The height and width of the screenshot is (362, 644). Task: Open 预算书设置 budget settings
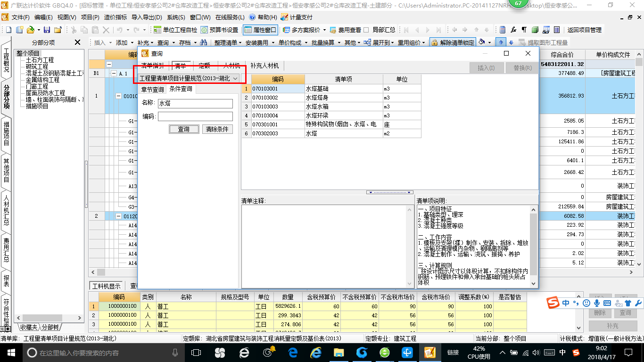click(219, 30)
